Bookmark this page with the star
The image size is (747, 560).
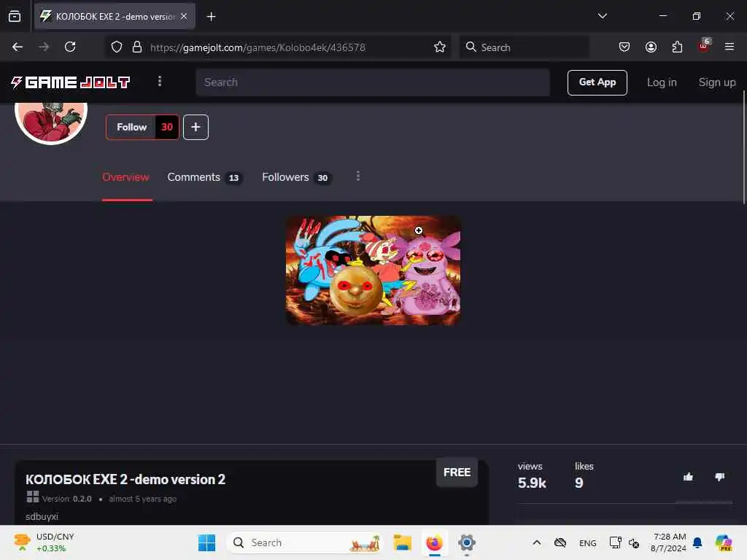(x=440, y=47)
